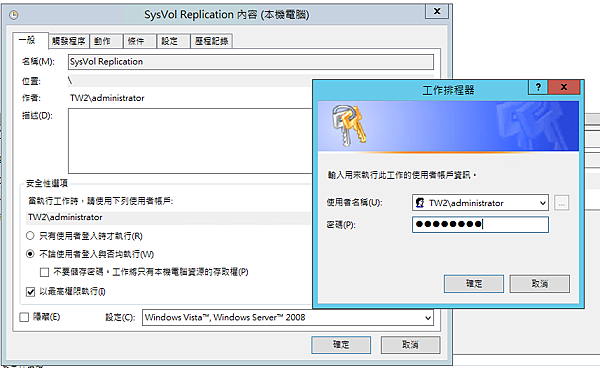This screenshot has height=368, width=600.
Task: Expand the 使用者名稱 combo box arrow
Action: click(x=542, y=203)
